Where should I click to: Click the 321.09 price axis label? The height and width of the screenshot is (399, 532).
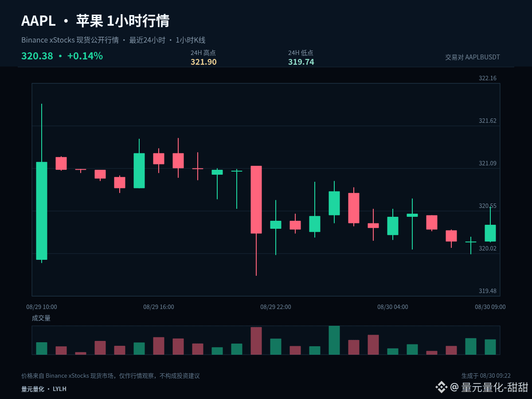(x=488, y=163)
